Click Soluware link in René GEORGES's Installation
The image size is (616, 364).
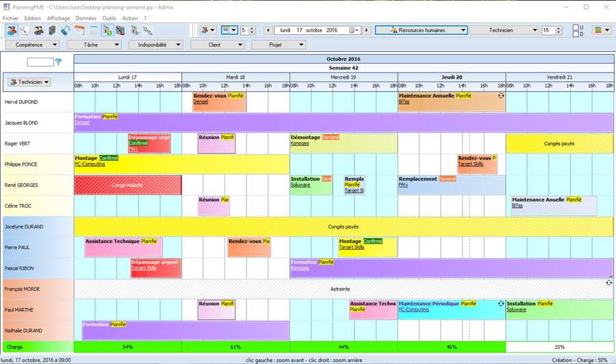[x=300, y=185]
